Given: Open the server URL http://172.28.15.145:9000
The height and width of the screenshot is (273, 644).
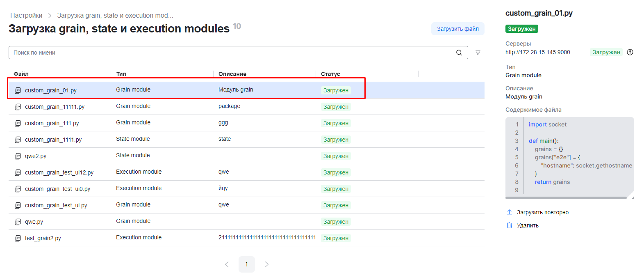Looking at the screenshot, I should click(537, 52).
